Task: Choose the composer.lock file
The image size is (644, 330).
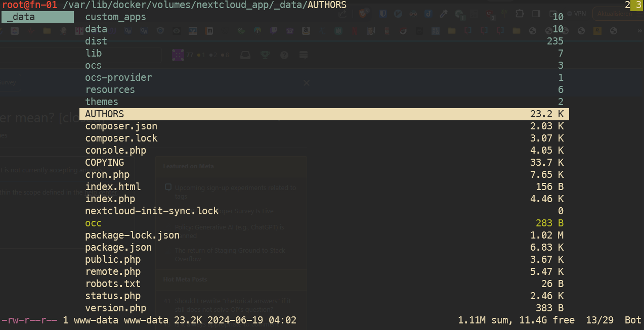Action: 121,138
